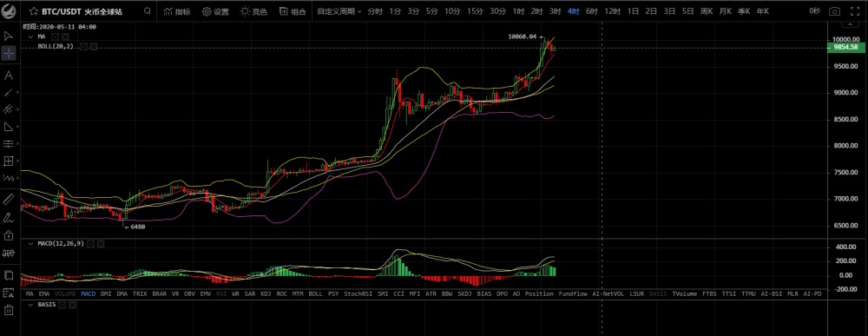Switch to 亮色 light theme
The height and width of the screenshot is (336, 868).
click(x=253, y=11)
